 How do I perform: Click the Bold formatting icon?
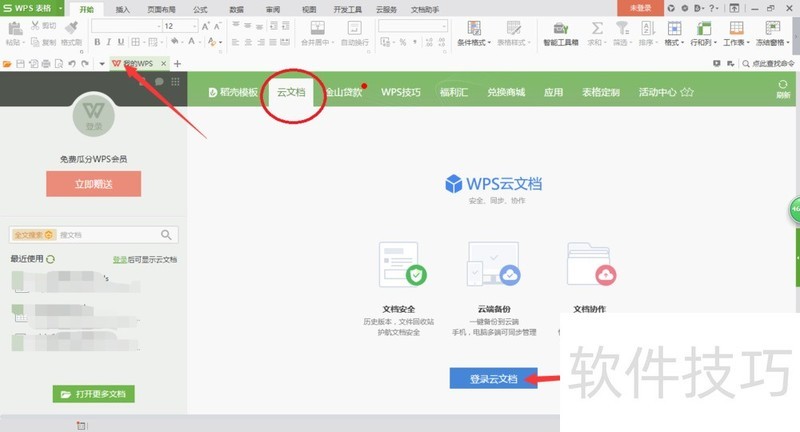(97, 42)
